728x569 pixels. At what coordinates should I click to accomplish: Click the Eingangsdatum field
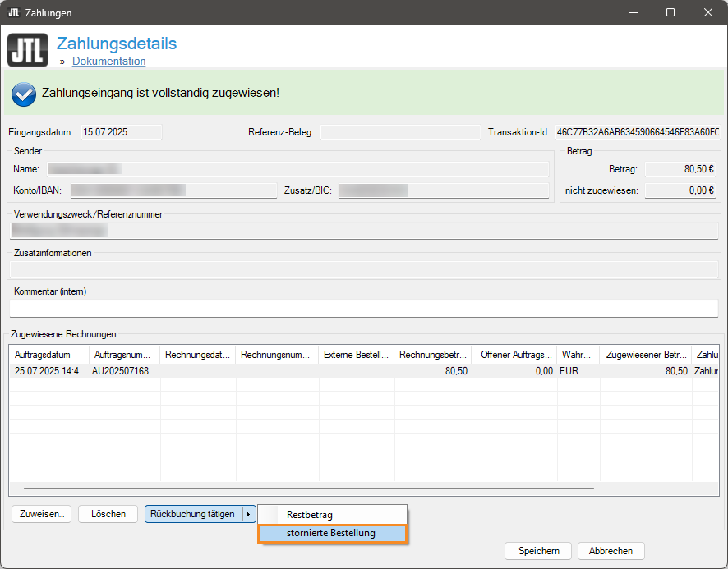click(121, 132)
